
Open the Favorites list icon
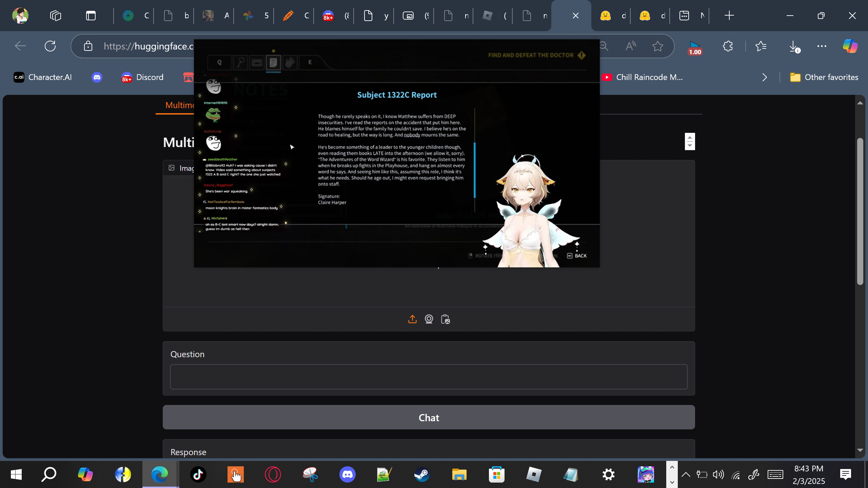[x=761, y=46]
